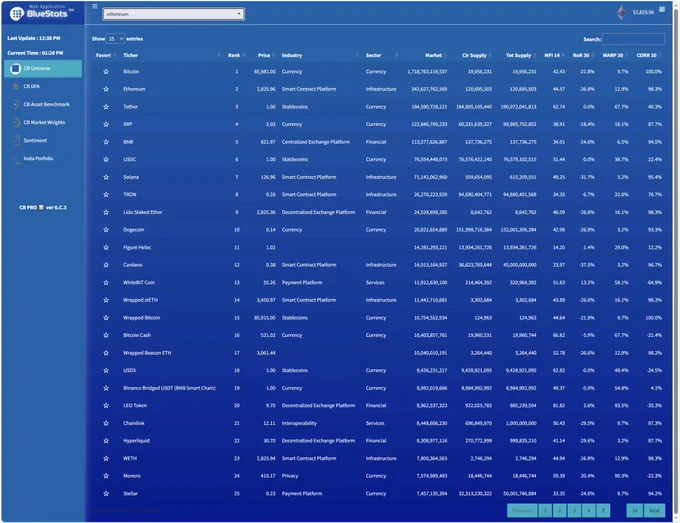Screen dimensions: 680x523
Task: Click the Previous page button
Action: click(522, 510)
